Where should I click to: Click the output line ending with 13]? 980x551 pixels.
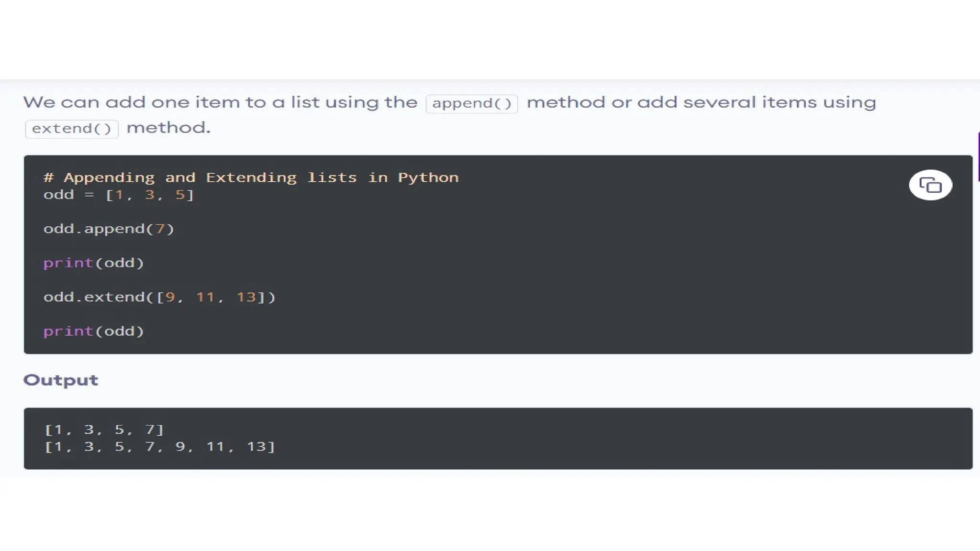[159, 447]
